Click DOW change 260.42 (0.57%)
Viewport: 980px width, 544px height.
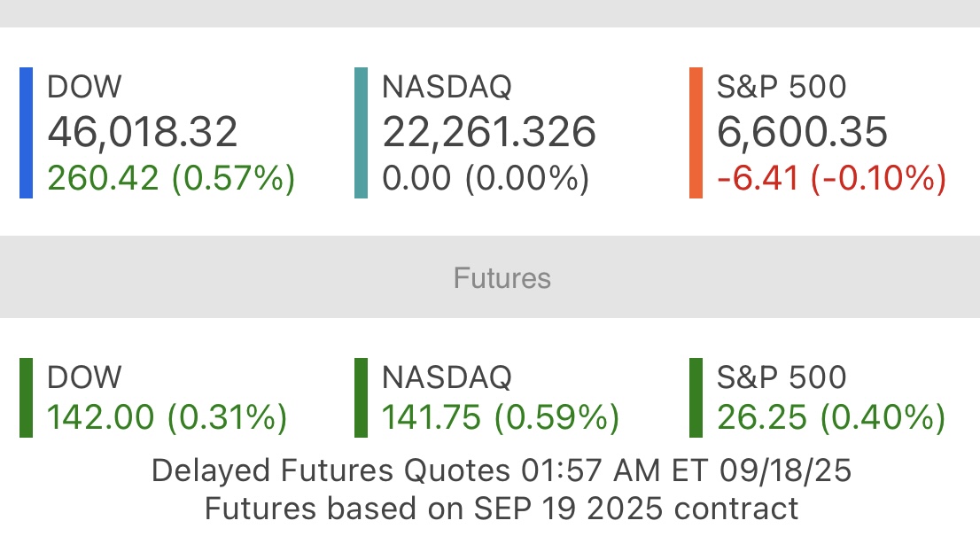[171, 178]
